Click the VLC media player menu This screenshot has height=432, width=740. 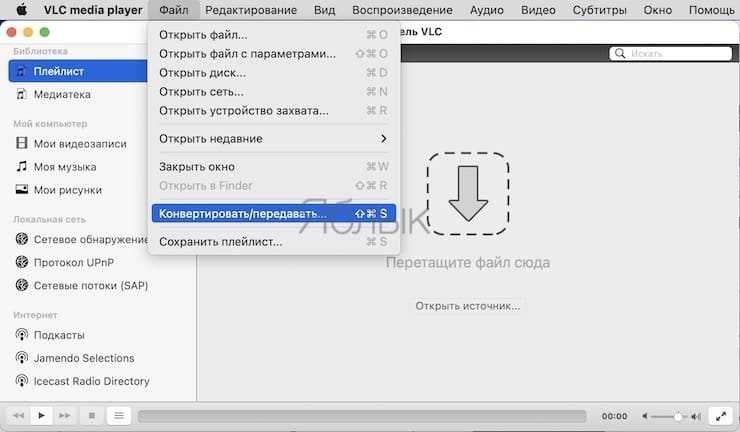(x=93, y=10)
